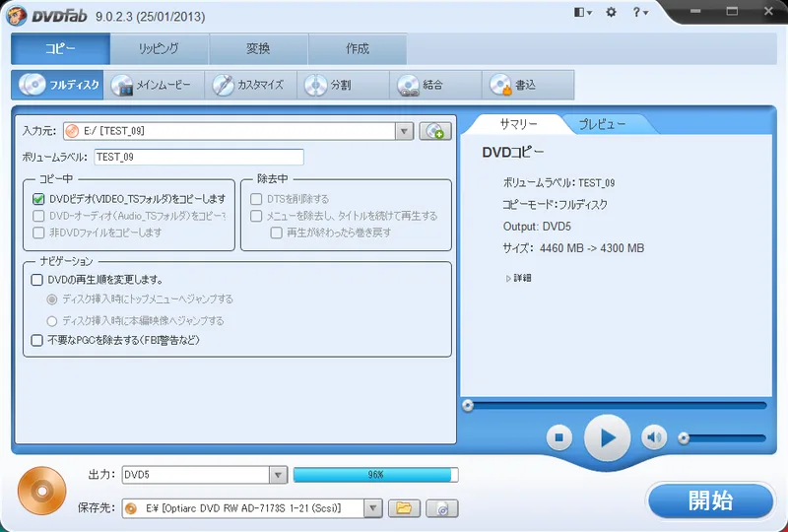Viewport: 788px width, 532px height.
Task: Open the 保存先 drive dropdown arrow
Action: point(372,508)
